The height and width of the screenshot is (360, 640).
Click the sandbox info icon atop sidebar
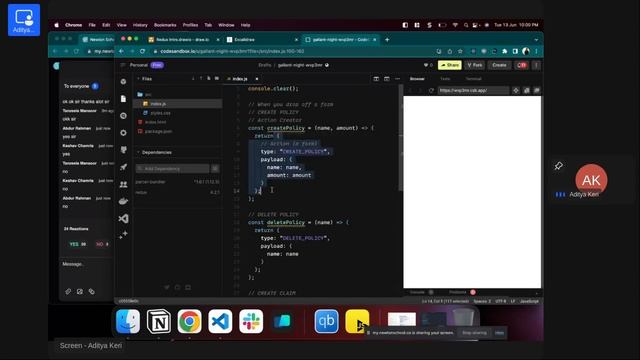124,82
